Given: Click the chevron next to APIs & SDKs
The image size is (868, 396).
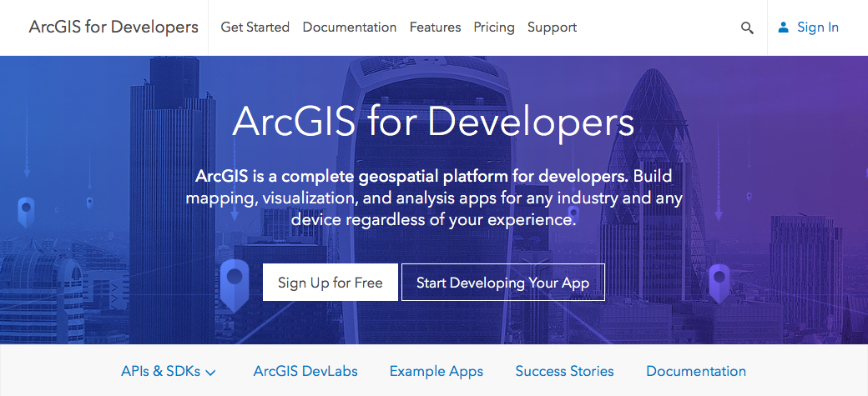Looking at the screenshot, I should coord(210,373).
